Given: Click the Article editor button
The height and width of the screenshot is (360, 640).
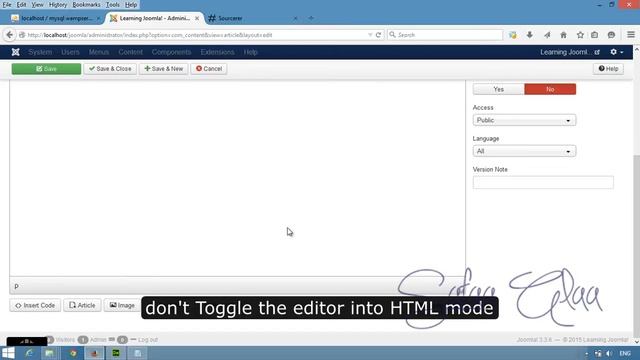Looking at the screenshot, I should pos(82,305).
